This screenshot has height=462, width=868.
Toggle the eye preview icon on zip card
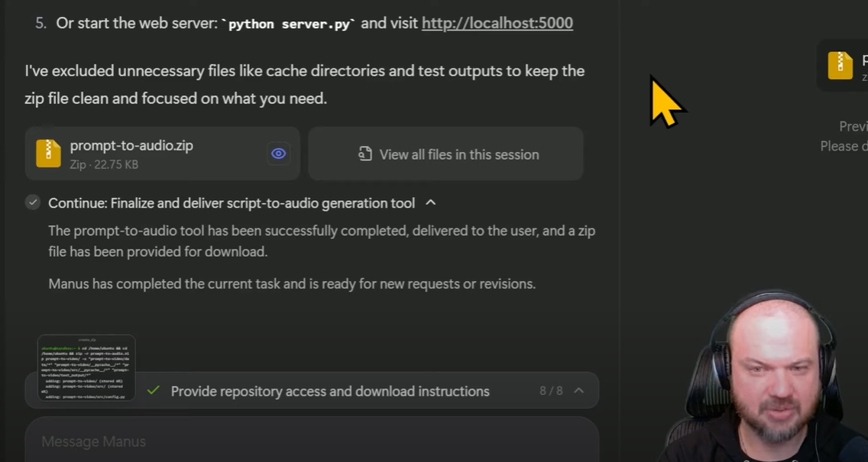pos(278,153)
